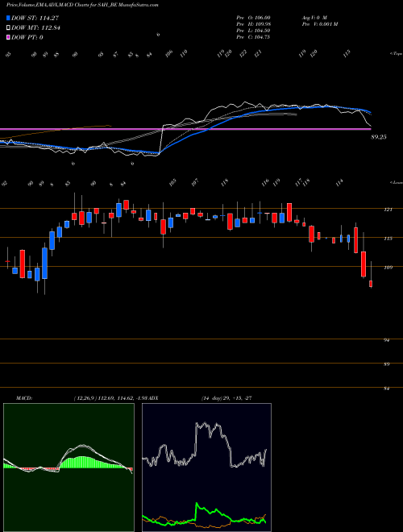Click the 94 level on the right price axis
This screenshot has height=532, width=403.
[x=387, y=340]
